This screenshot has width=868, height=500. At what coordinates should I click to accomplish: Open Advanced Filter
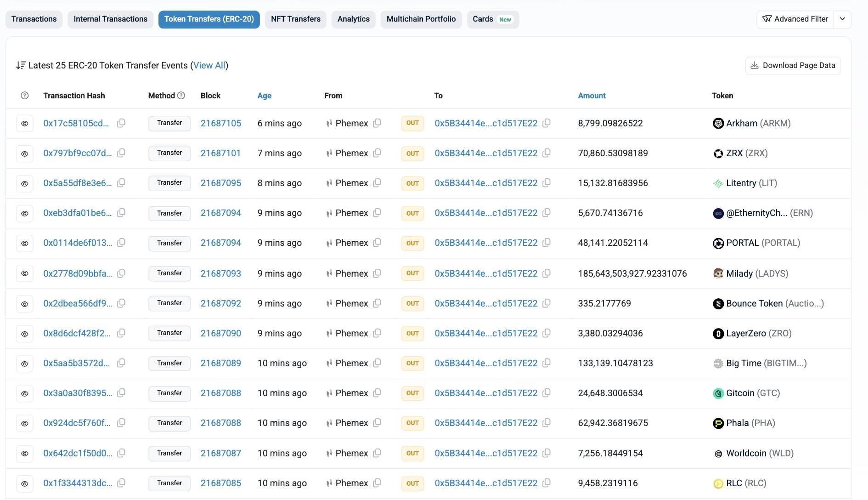(x=795, y=19)
